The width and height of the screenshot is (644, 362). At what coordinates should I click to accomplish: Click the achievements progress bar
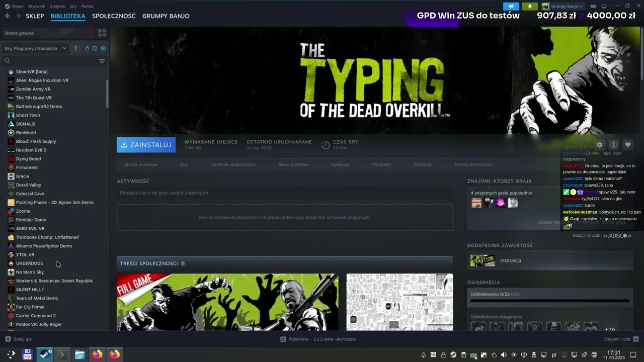(550, 301)
